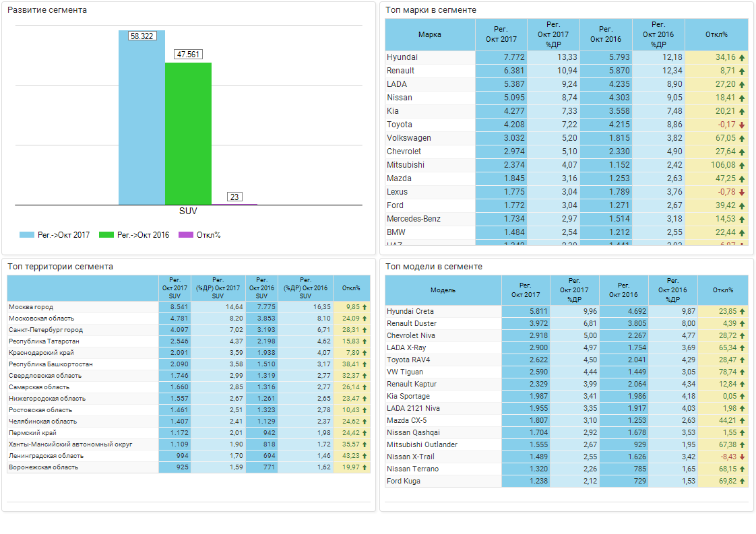Click the 58.322 data label on chart
The width and height of the screenshot is (756, 534).
(141, 36)
